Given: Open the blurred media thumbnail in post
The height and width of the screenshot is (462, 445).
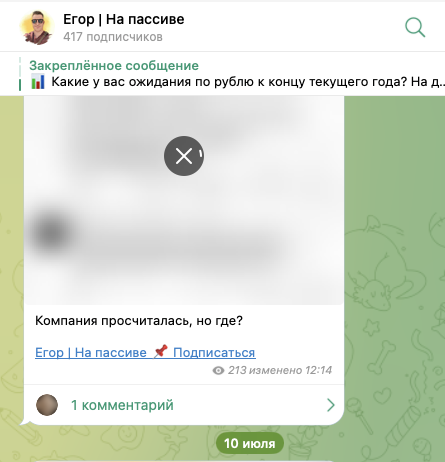Looking at the screenshot, I should (184, 200).
